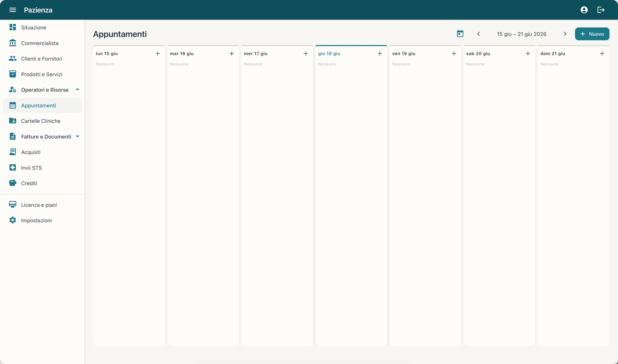Add appointment on mer 17 giu
618x364 pixels.
click(305, 54)
